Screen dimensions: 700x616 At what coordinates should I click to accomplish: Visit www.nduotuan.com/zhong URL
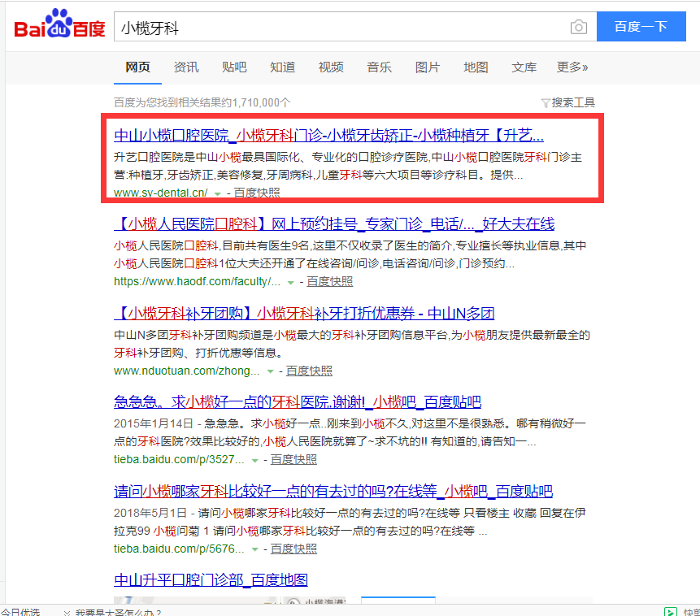pyautogui.click(x=187, y=371)
